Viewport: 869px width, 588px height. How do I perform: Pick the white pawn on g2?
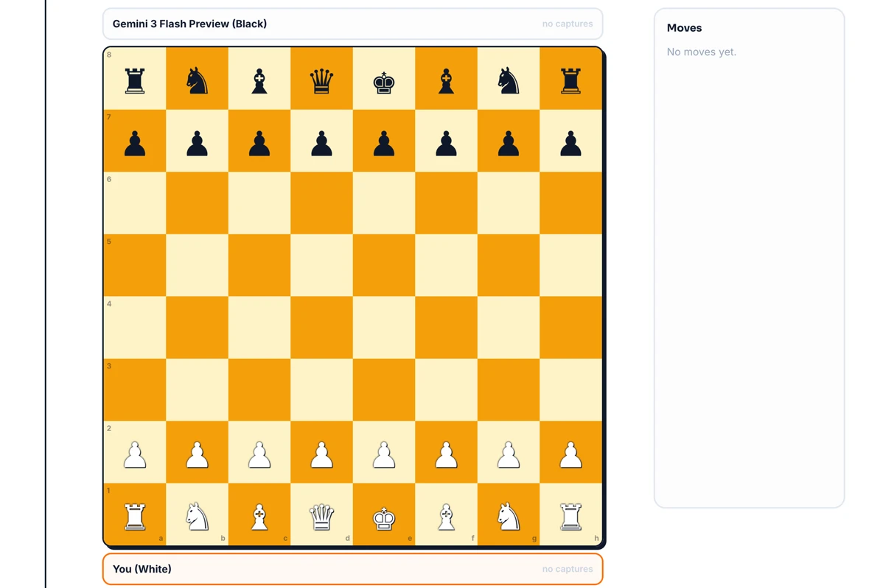509,455
